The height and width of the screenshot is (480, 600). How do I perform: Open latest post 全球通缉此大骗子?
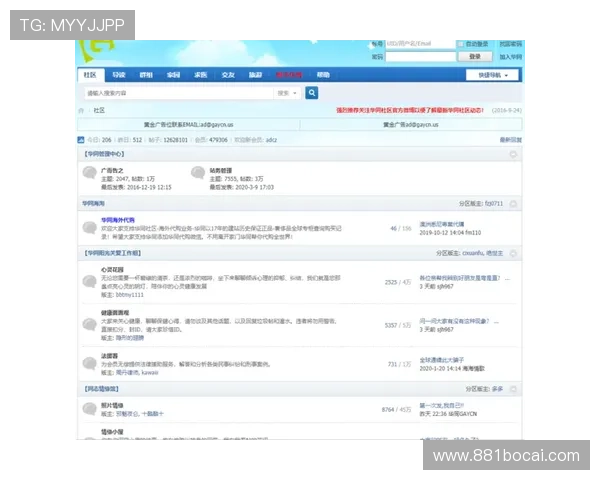pyautogui.click(x=442, y=360)
